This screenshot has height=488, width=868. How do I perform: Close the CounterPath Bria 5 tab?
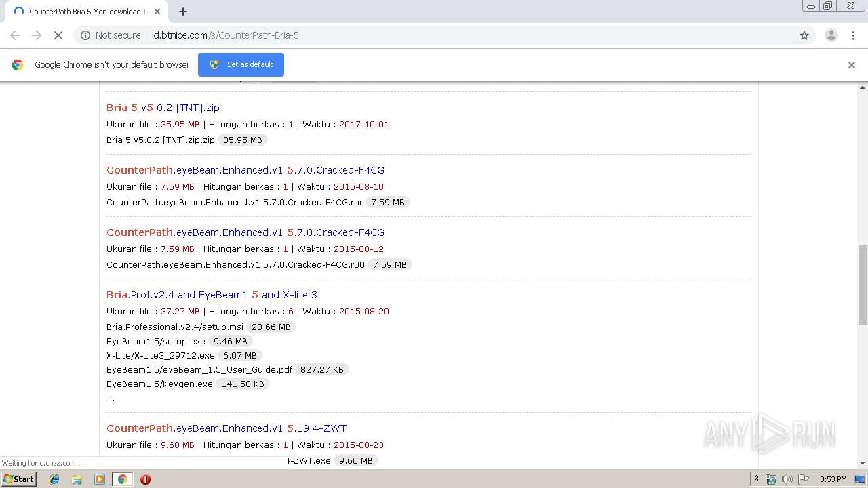pos(157,12)
